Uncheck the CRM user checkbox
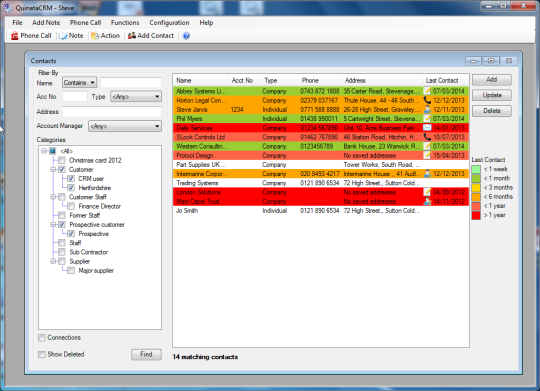 tap(71, 178)
